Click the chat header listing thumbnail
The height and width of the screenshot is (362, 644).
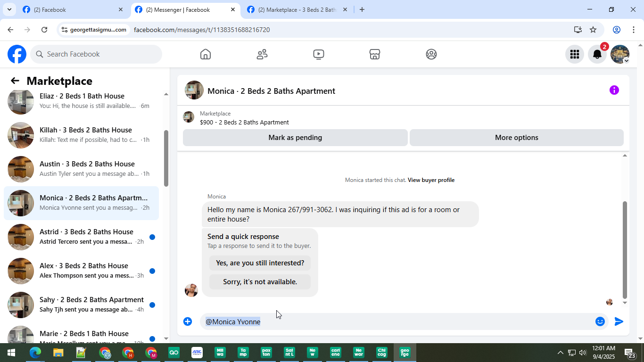click(194, 90)
